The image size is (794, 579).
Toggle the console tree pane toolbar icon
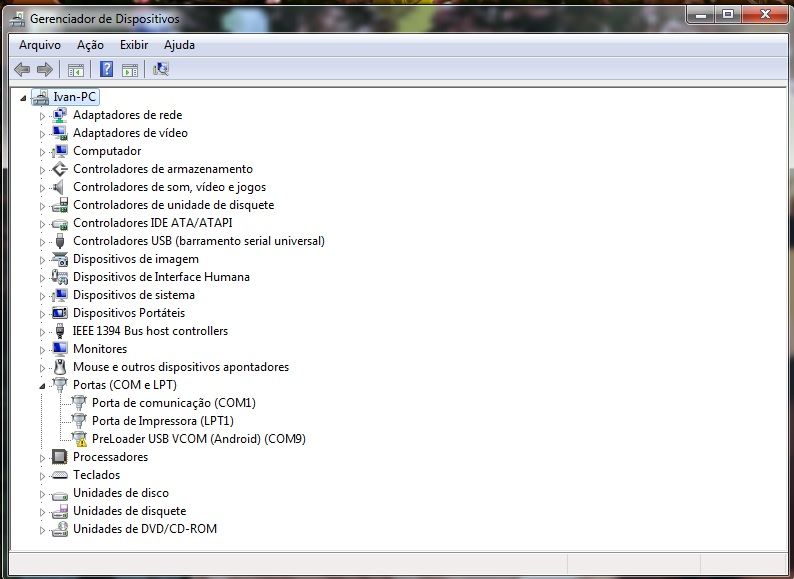[76, 70]
